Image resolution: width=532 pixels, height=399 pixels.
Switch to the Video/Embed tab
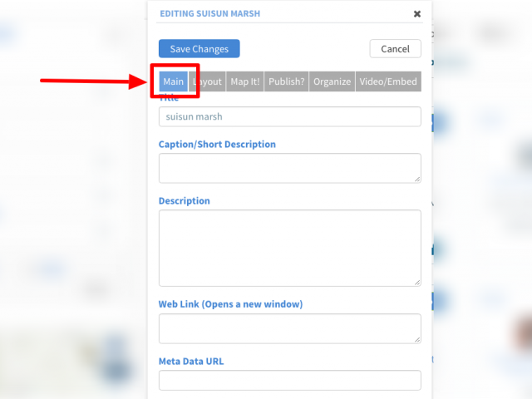click(x=388, y=81)
